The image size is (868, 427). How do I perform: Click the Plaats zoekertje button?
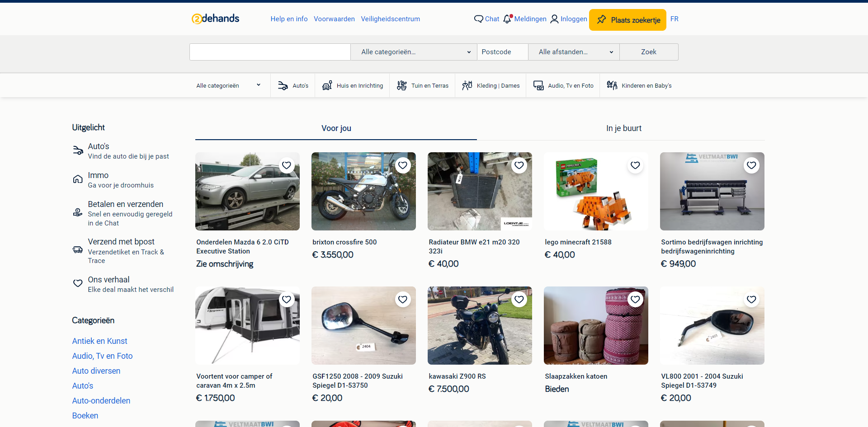pyautogui.click(x=627, y=20)
